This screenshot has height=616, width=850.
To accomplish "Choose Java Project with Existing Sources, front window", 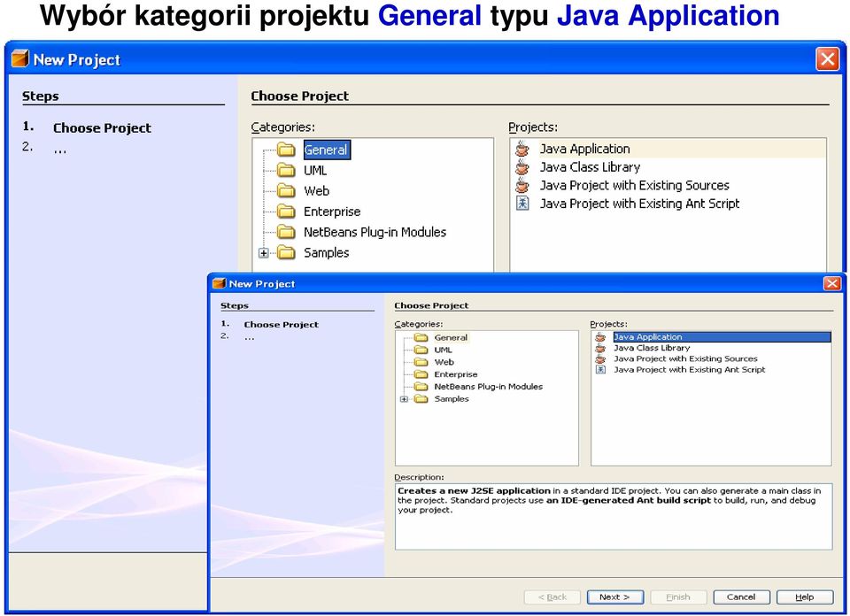I will point(685,358).
